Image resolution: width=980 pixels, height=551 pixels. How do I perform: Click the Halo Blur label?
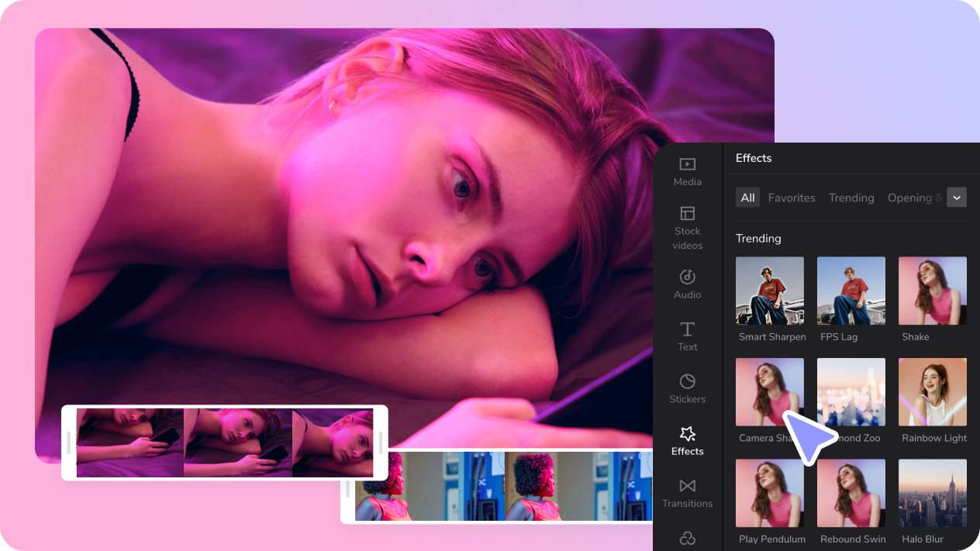click(923, 539)
